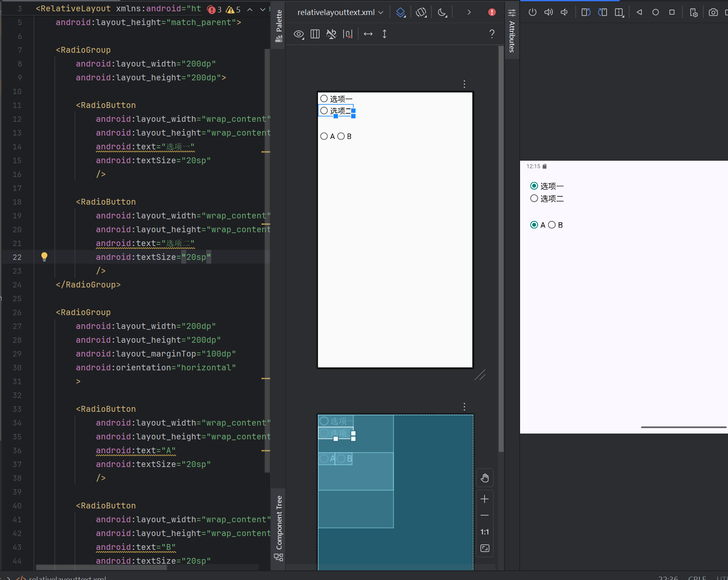This screenshot has height=580, width=728.
Task: Click the design preview resize handle
Action: coord(480,375)
